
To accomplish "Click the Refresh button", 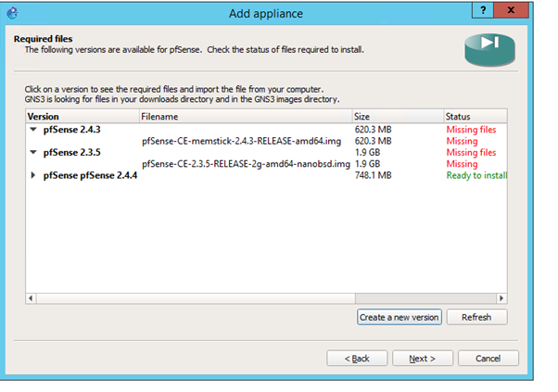I will click(476, 317).
